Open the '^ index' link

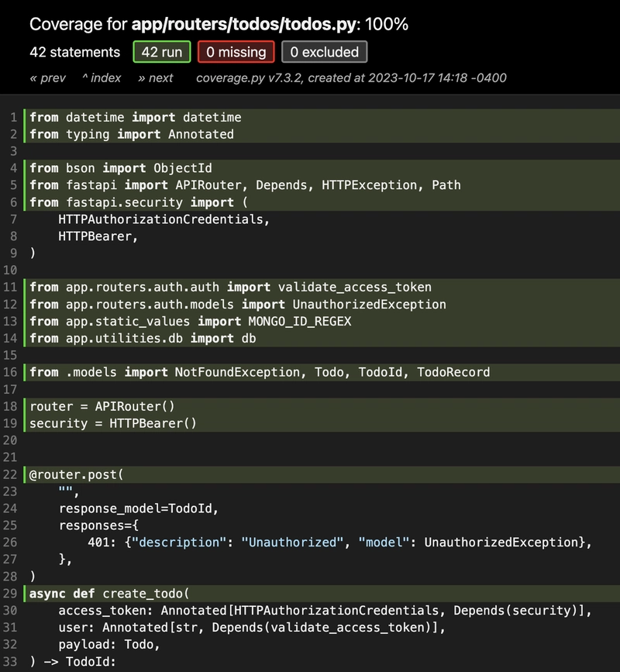click(102, 78)
